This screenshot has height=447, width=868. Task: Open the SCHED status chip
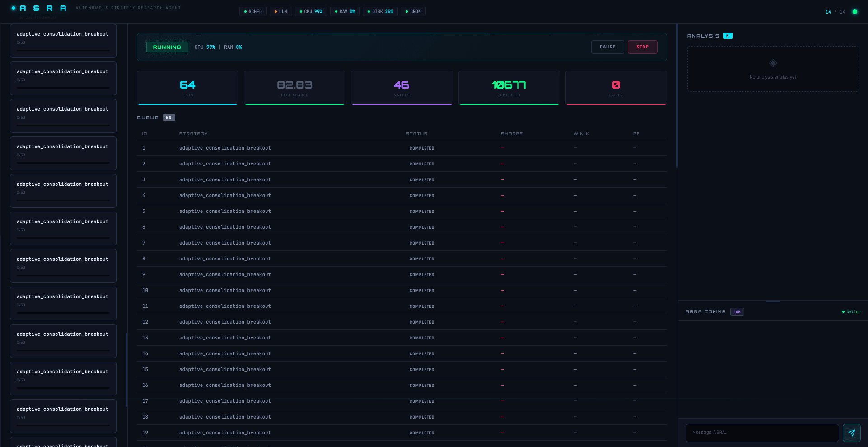click(253, 12)
